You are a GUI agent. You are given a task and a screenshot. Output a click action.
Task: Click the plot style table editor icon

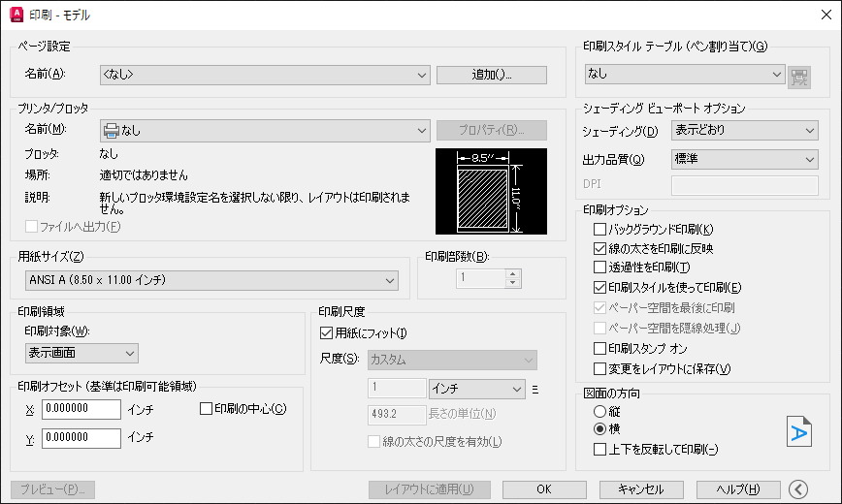(x=799, y=78)
